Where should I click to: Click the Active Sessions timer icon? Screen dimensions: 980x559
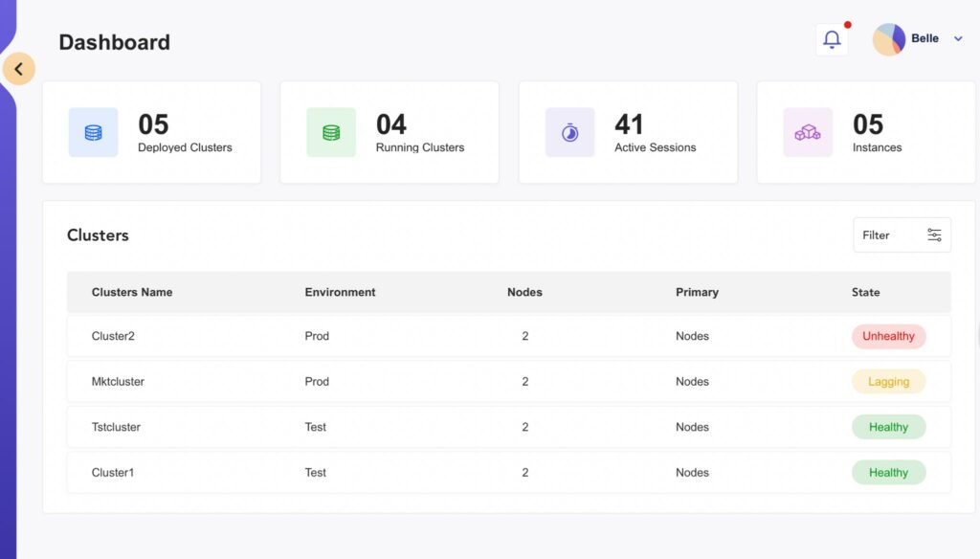pyautogui.click(x=569, y=133)
